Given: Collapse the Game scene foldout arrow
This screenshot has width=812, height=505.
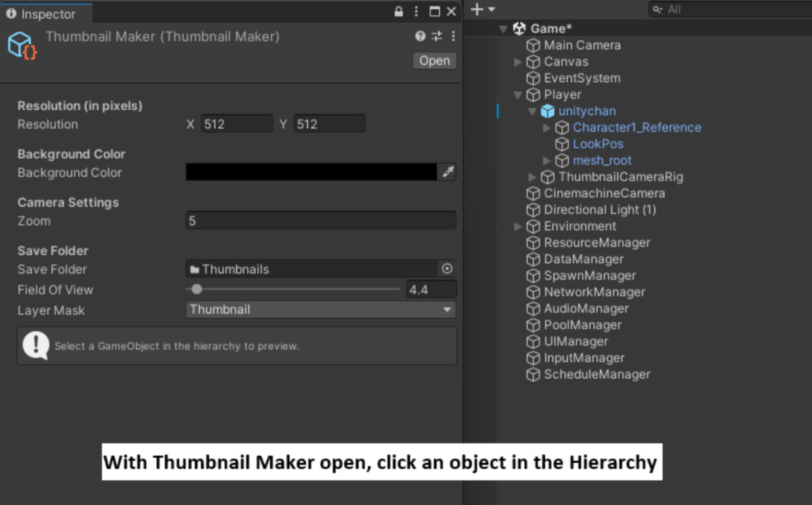Looking at the screenshot, I should click(x=503, y=29).
